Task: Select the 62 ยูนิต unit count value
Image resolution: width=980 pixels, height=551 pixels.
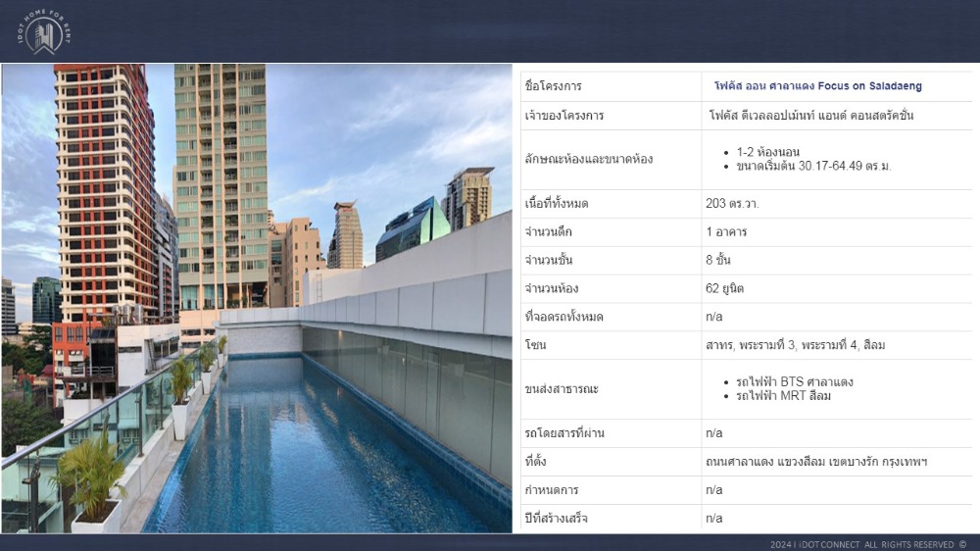Action: pos(724,289)
